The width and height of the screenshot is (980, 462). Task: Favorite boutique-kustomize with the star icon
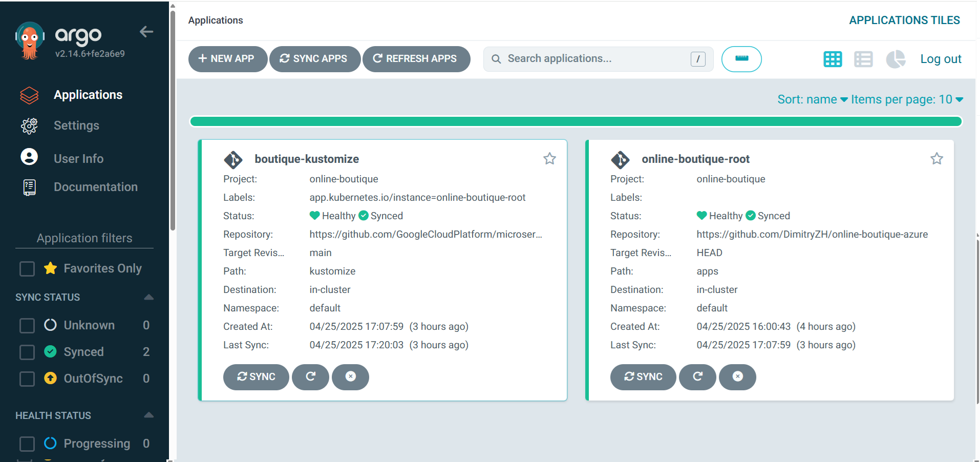coord(549,159)
